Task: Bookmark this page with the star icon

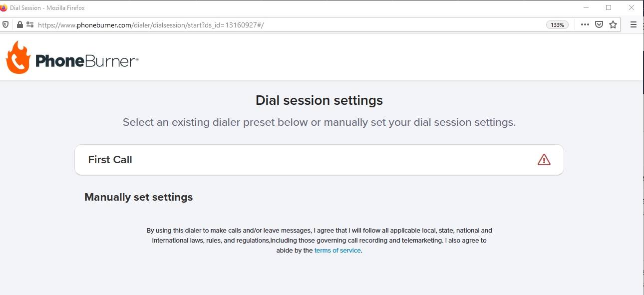Action: (613, 24)
